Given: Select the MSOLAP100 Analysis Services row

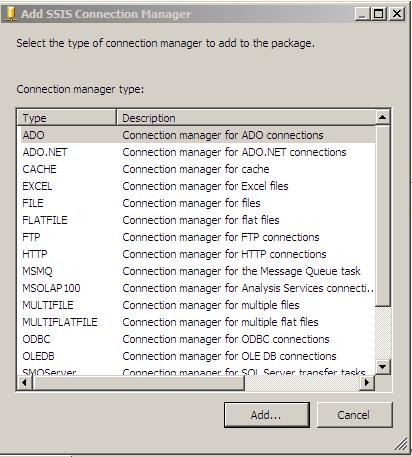Looking at the screenshot, I should coord(198,288).
